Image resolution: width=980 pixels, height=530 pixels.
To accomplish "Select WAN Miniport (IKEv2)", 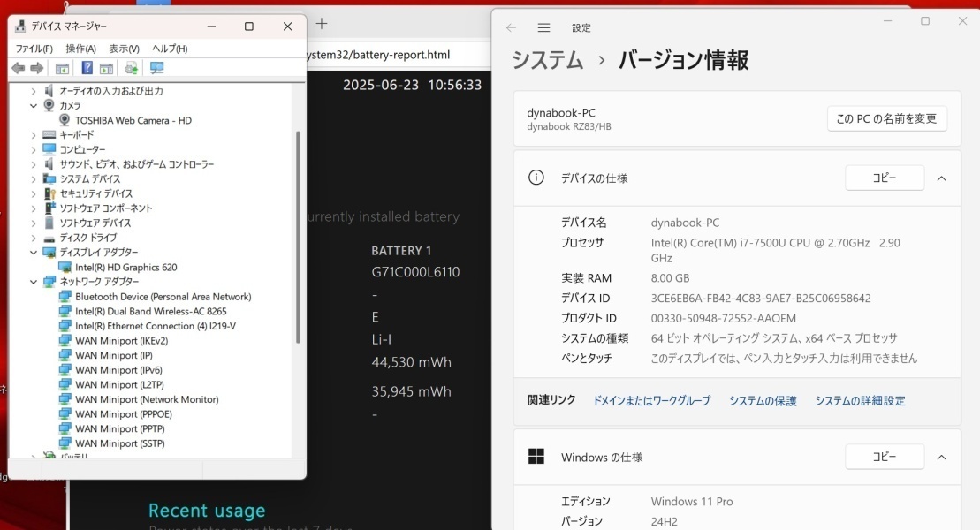I will (121, 341).
